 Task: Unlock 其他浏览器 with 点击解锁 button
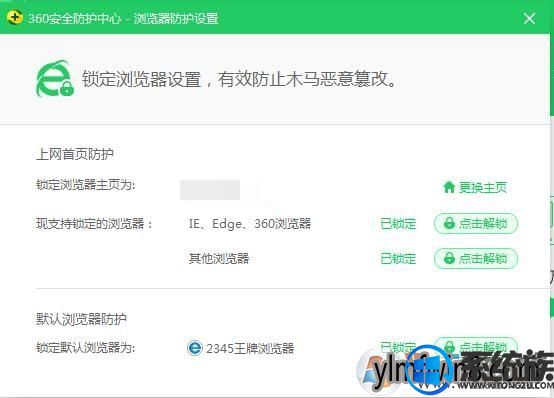(476, 258)
